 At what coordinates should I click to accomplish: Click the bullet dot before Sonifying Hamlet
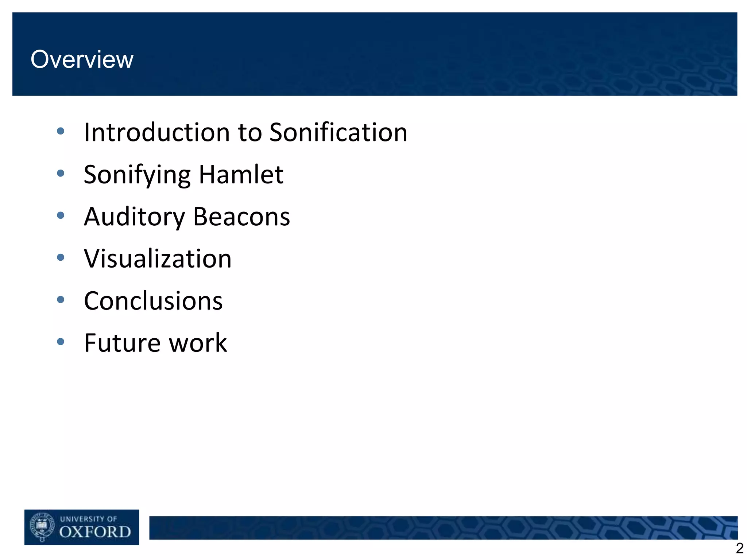coord(61,174)
